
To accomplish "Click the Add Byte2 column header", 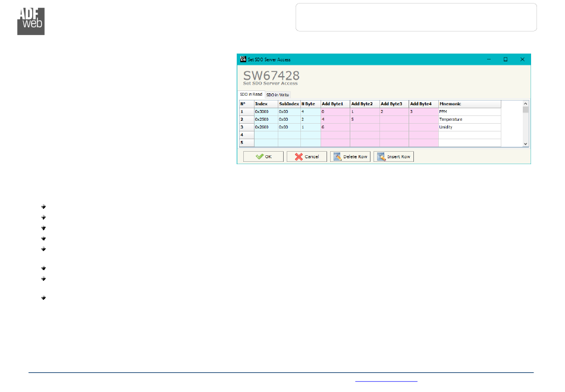I will tap(365, 104).
